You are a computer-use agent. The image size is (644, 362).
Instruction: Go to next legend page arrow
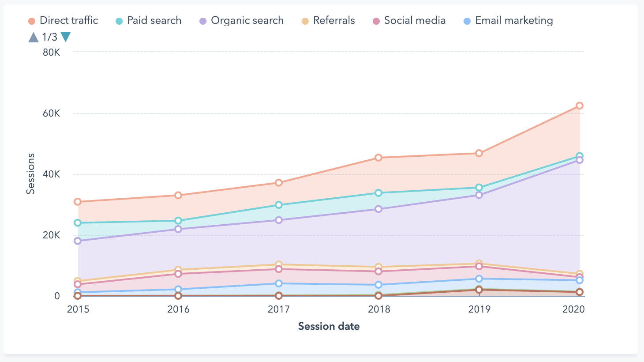pos(66,37)
